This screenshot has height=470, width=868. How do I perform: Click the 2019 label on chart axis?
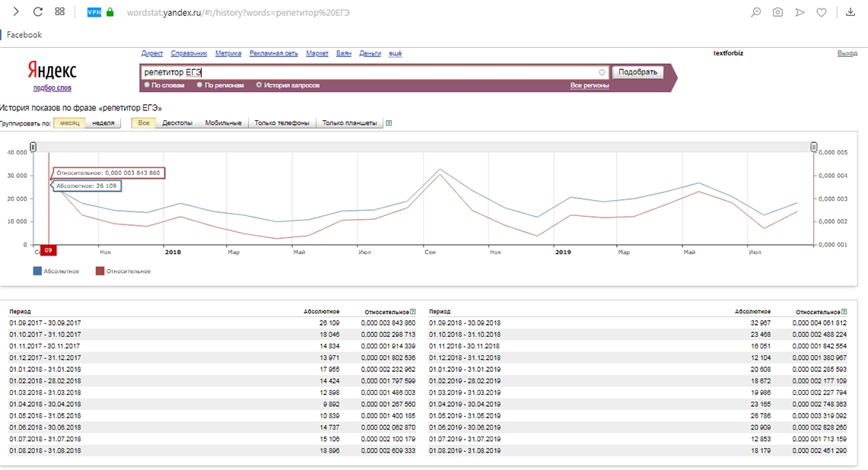[x=563, y=252]
